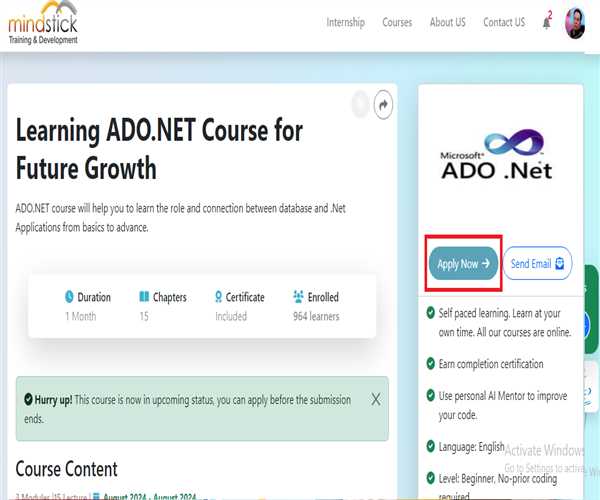Click the check icon beside 'Use personal AI Mentor'
This screenshot has height=500, width=600.
430,395
